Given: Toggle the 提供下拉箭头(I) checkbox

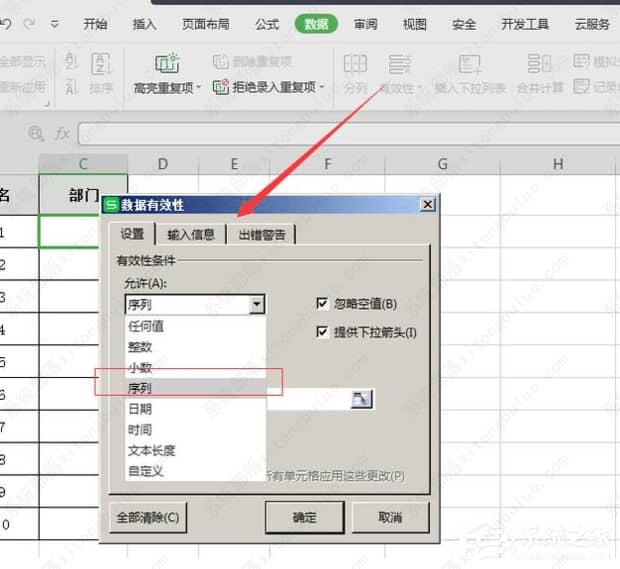Looking at the screenshot, I should tap(322, 332).
